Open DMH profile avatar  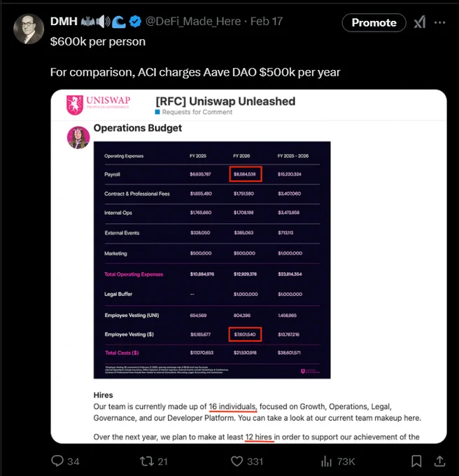[x=29, y=29]
